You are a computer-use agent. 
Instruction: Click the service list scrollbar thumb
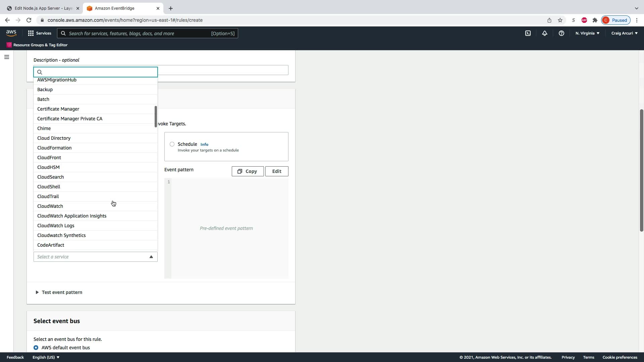[x=156, y=116]
